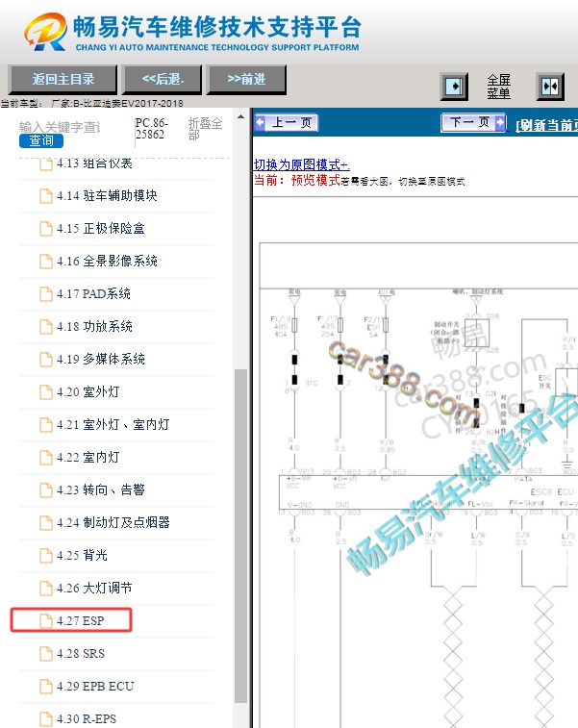Click the keyword search input field
Screen dimensions: 578x728
[x=60, y=127]
